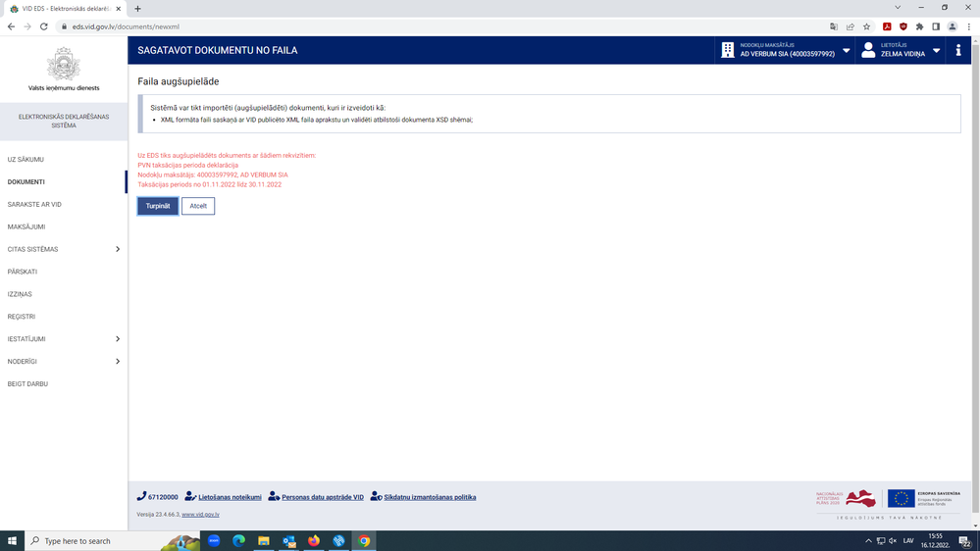This screenshot has width=980, height=551.
Task: Open the www.vid.gov.lv link
Action: point(201,515)
